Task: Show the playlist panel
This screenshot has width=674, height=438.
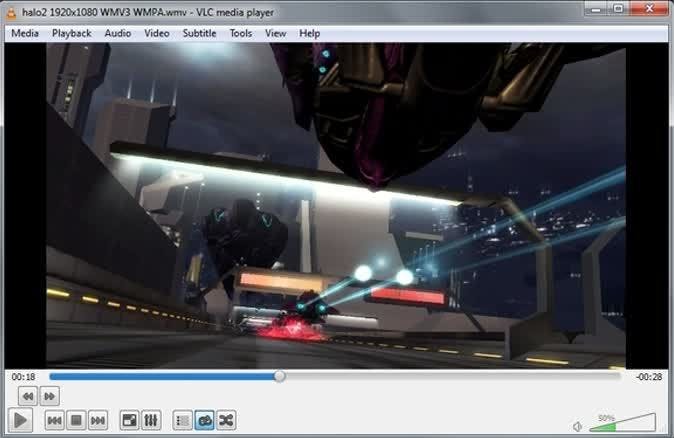Action: 183,421
